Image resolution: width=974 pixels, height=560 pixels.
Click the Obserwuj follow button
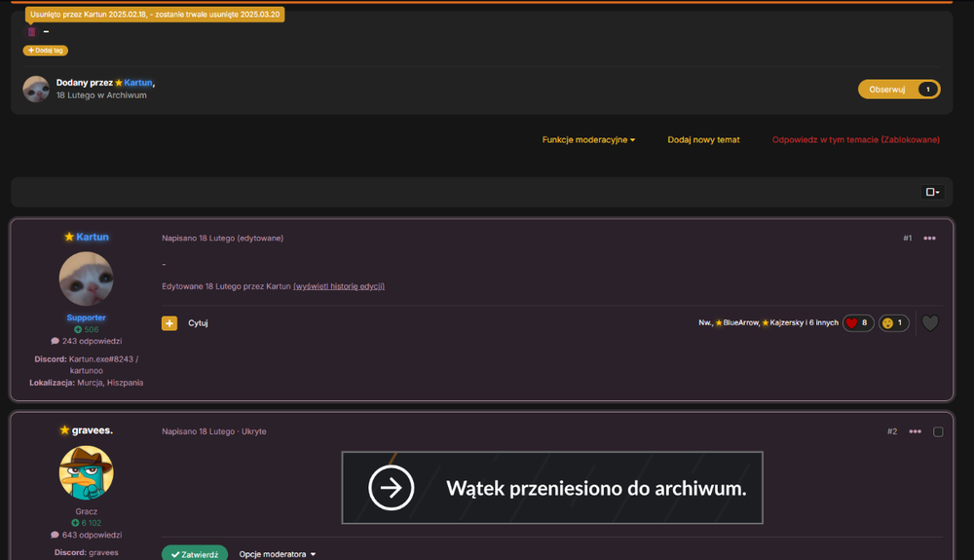coord(899,90)
